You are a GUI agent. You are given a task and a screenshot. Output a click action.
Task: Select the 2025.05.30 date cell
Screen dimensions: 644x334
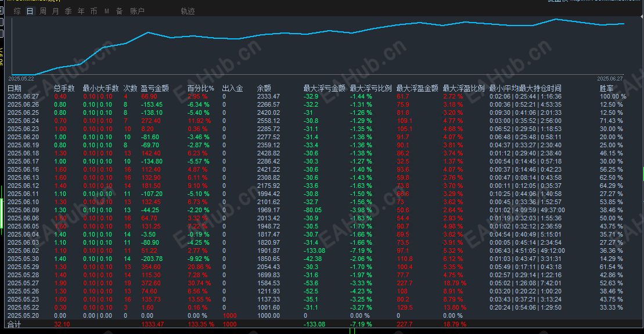click(23, 259)
